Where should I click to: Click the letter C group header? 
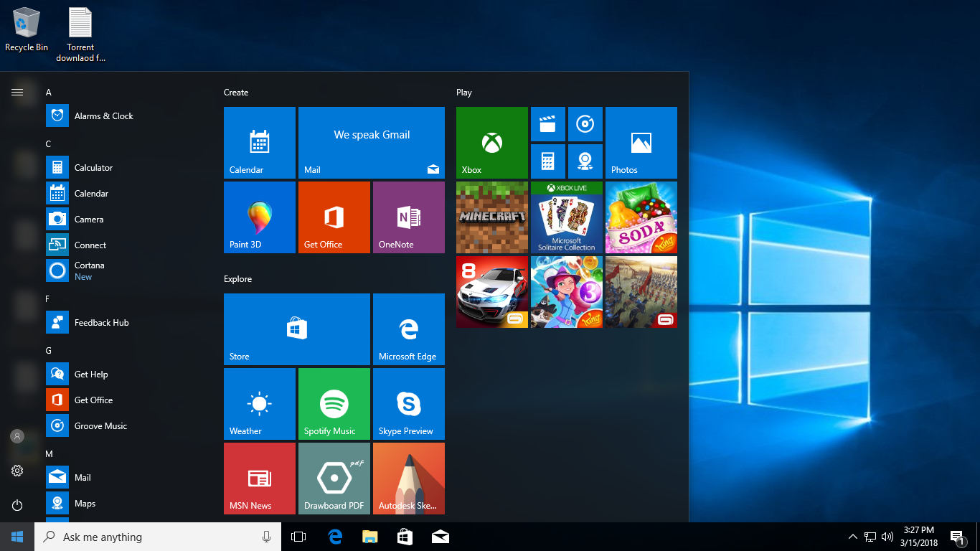pos(49,144)
